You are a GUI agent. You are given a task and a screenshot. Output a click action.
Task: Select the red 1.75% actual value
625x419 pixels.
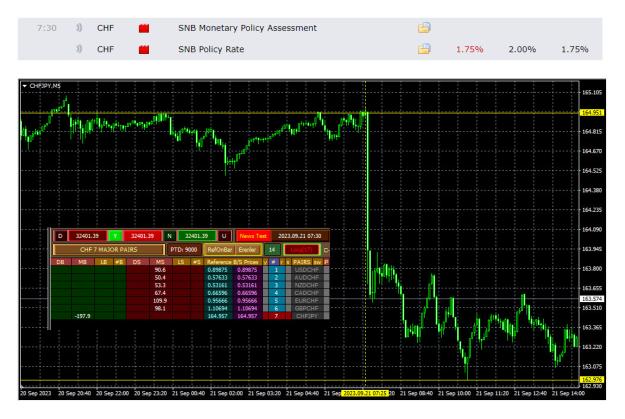pos(470,49)
